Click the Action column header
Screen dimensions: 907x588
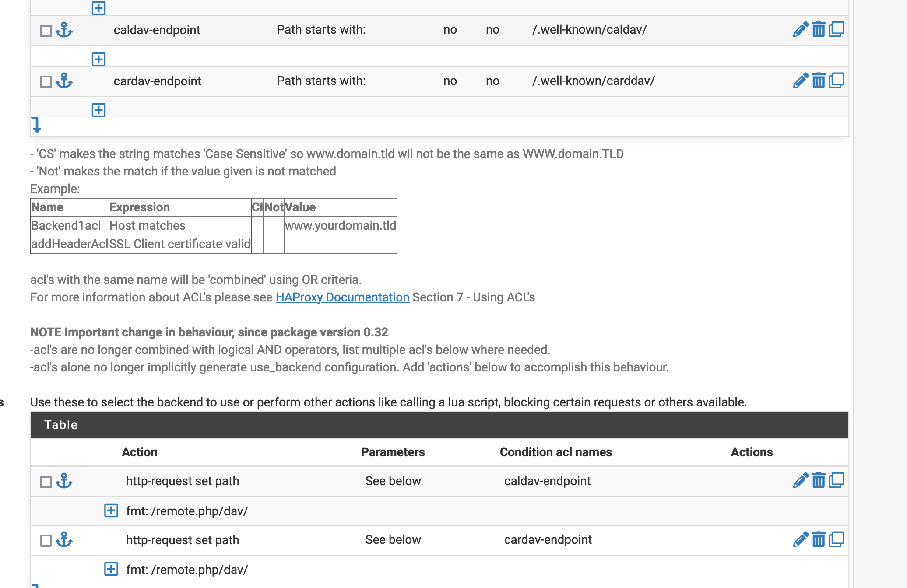(x=140, y=452)
